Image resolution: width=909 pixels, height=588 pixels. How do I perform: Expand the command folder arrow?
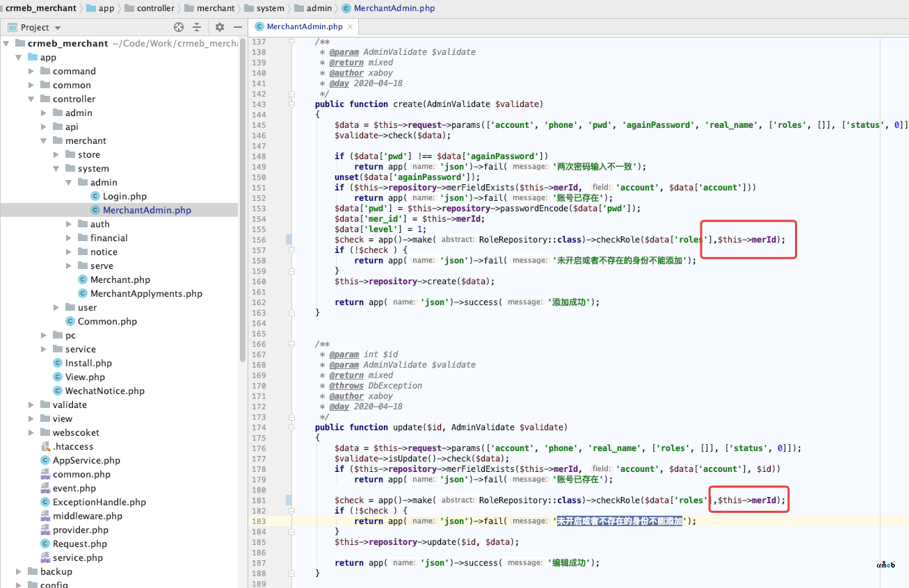coord(31,71)
